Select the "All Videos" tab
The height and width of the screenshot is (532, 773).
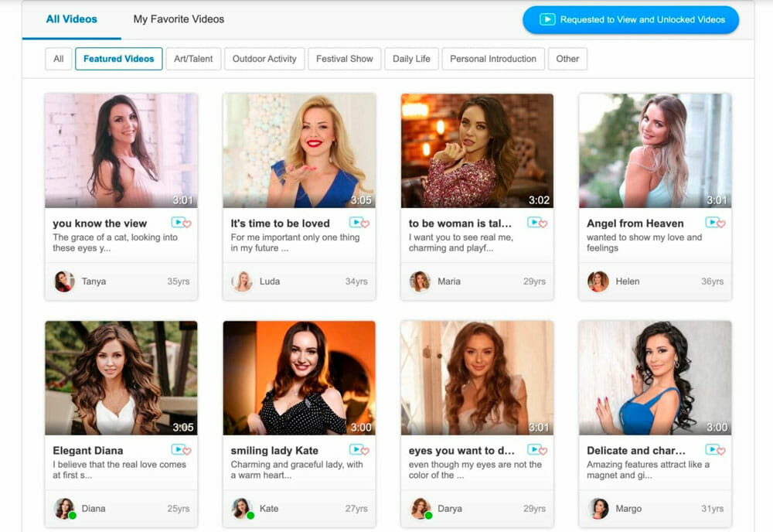pos(72,19)
